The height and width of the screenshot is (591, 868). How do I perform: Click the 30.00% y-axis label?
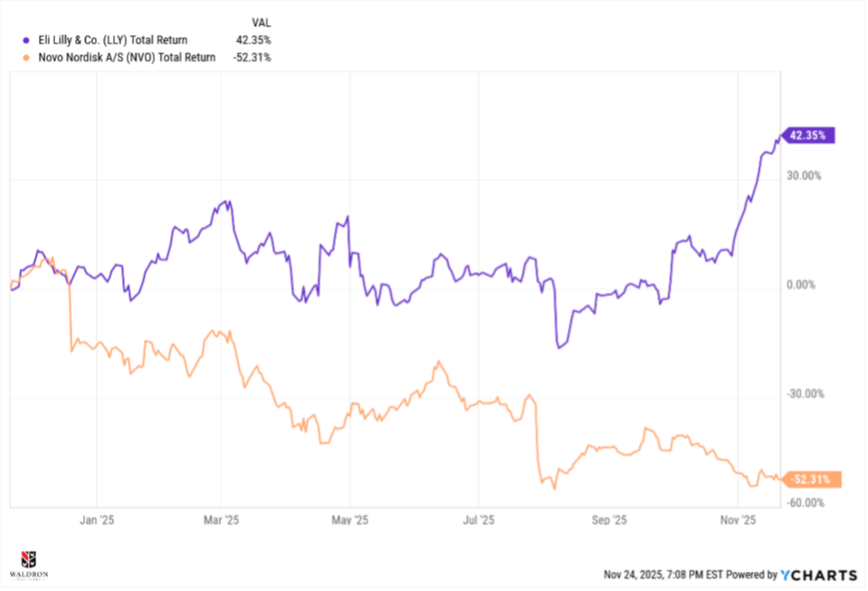point(802,176)
